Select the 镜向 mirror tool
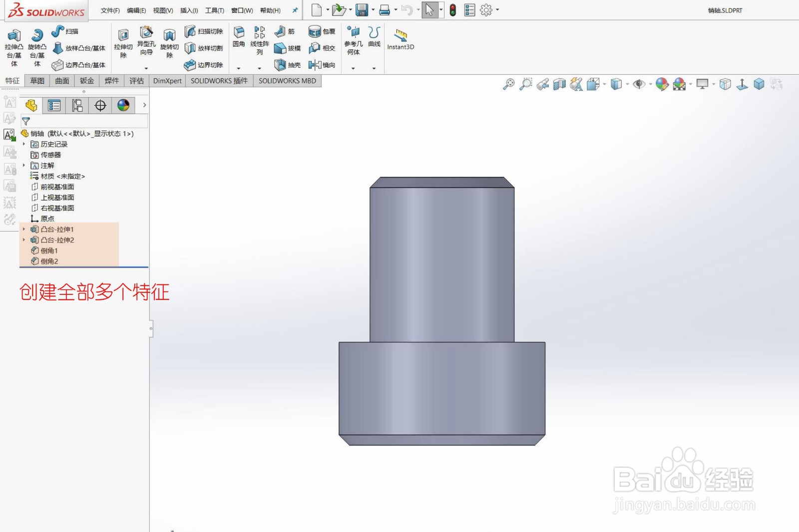The image size is (799, 532). [322, 65]
